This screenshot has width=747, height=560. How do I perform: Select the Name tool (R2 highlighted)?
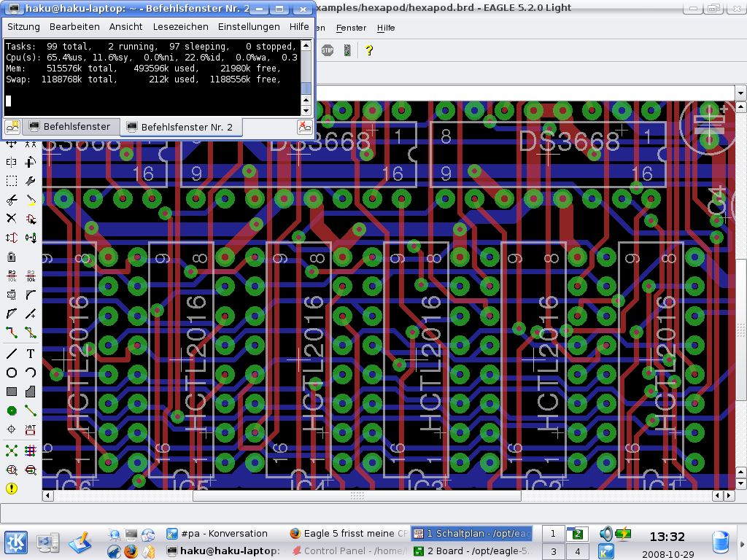(12, 276)
